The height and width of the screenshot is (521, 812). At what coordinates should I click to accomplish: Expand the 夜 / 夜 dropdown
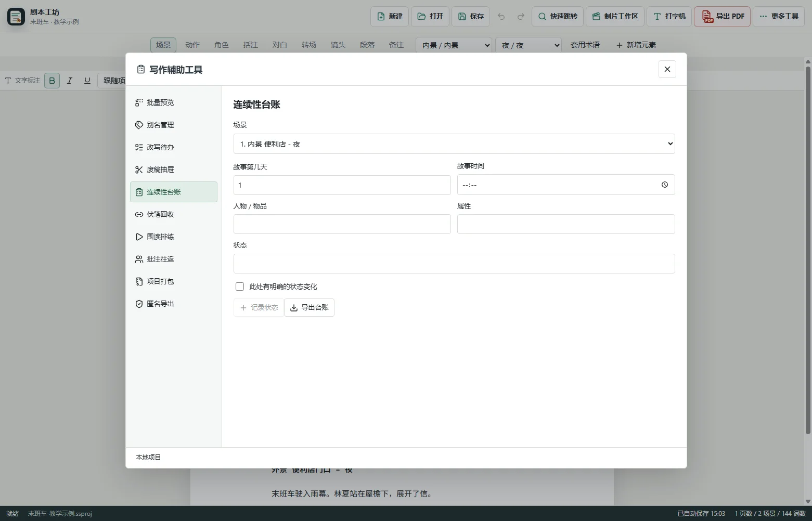(529, 45)
